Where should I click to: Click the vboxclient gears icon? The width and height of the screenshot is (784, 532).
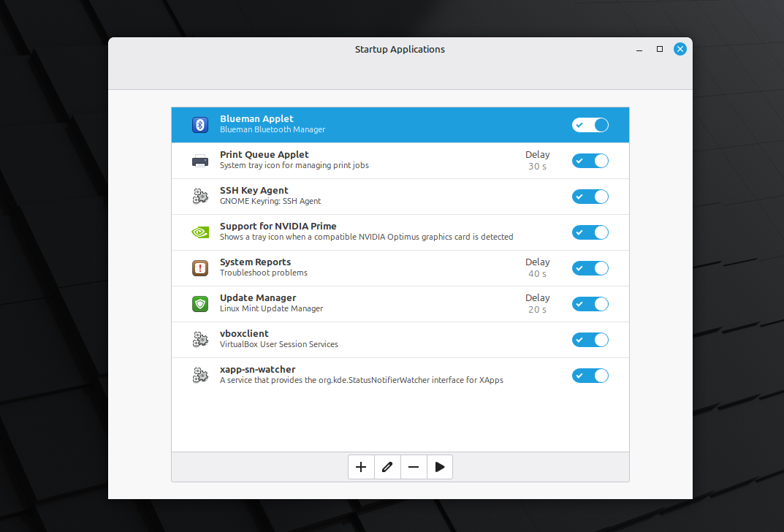click(199, 339)
